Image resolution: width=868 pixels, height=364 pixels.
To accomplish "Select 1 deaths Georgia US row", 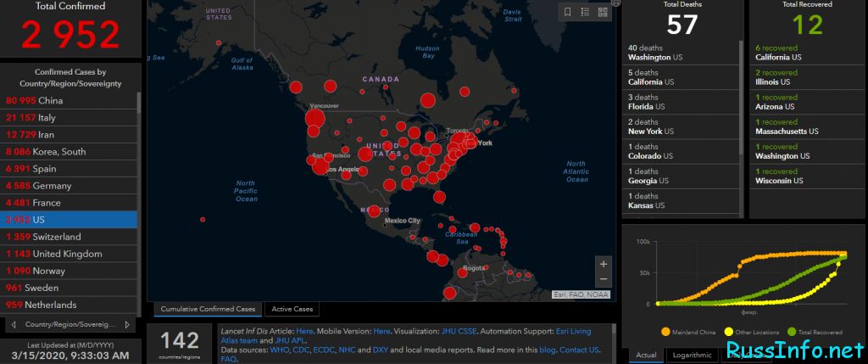I will (x=681, y=176).
